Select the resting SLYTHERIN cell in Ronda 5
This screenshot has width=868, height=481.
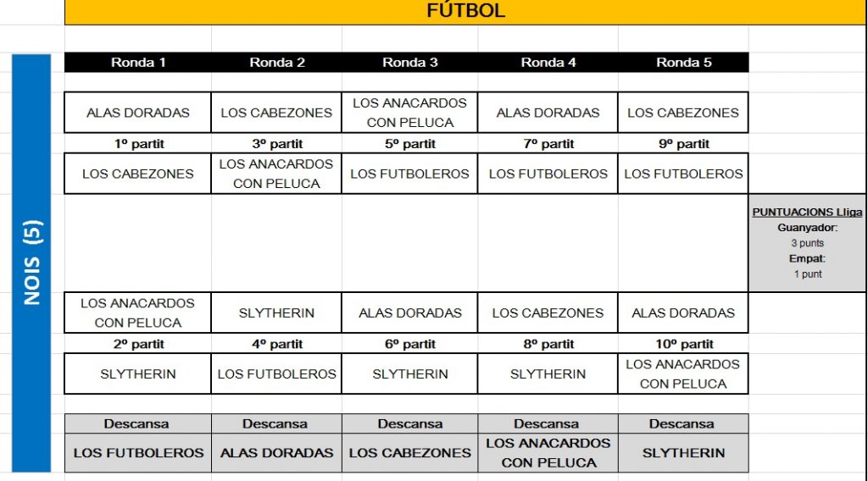click(683, 453)
